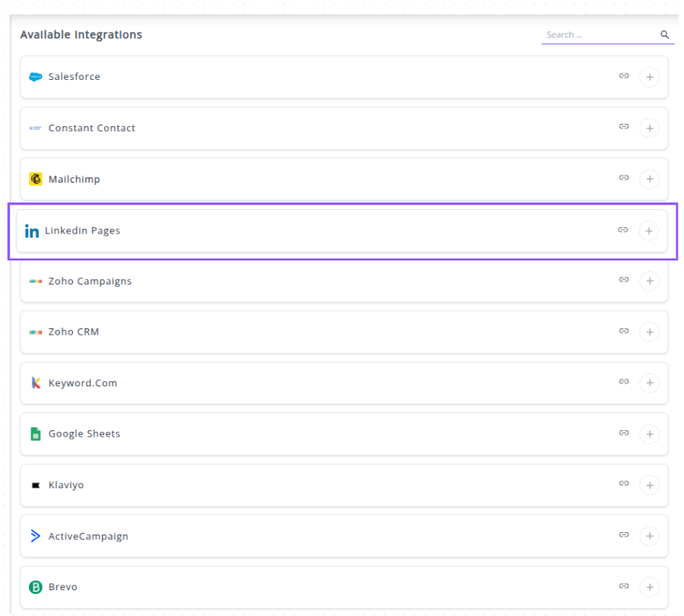Click the plus icon for Salesforce
Viewport: 684px width, 616px height.
(x=649, y=77)
